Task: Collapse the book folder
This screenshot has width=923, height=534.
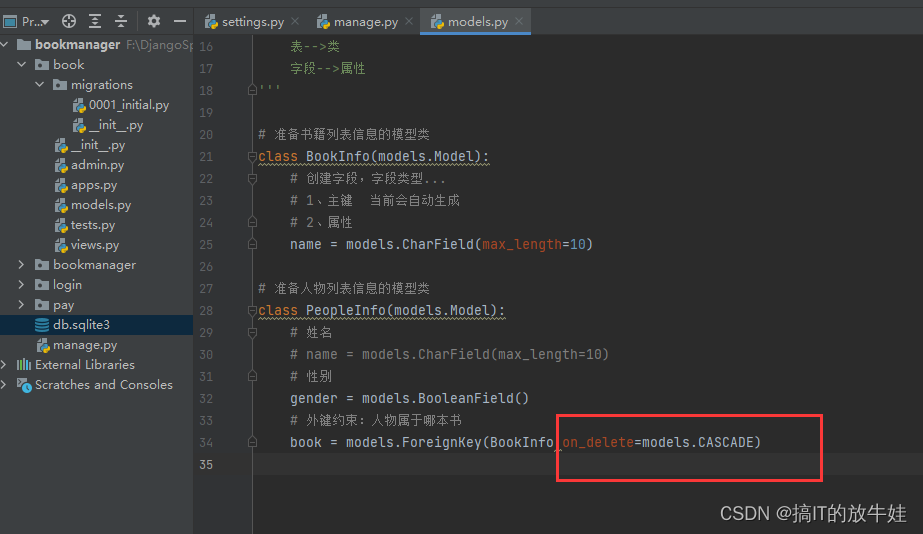Action: tap(22, 65)
